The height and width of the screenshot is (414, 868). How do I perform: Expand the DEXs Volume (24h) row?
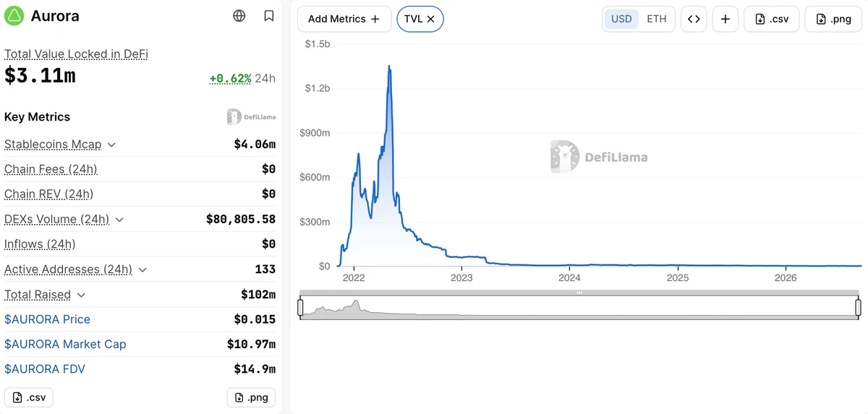tap(119, 220)
